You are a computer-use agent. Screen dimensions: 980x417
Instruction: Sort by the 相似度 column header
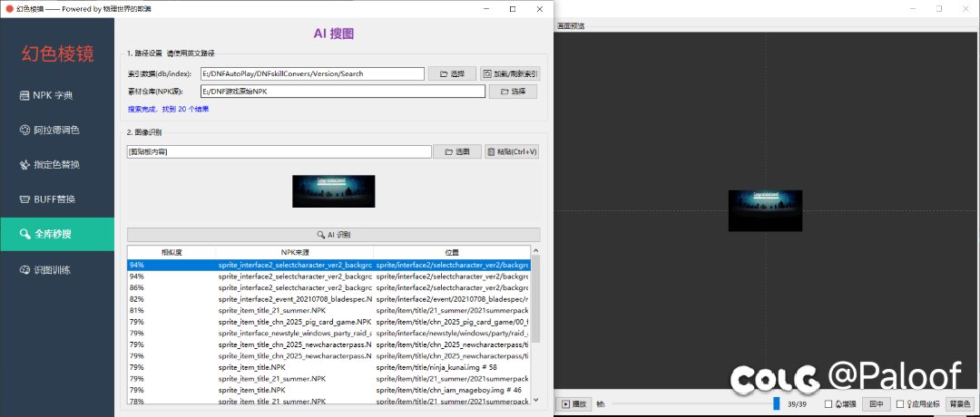pyautogui.click(x=171, y=253)
